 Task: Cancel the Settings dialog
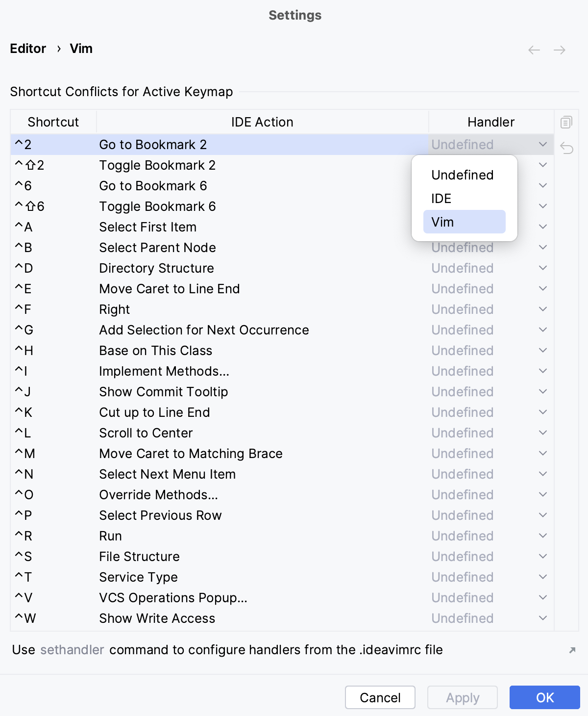tap(380, 697)
